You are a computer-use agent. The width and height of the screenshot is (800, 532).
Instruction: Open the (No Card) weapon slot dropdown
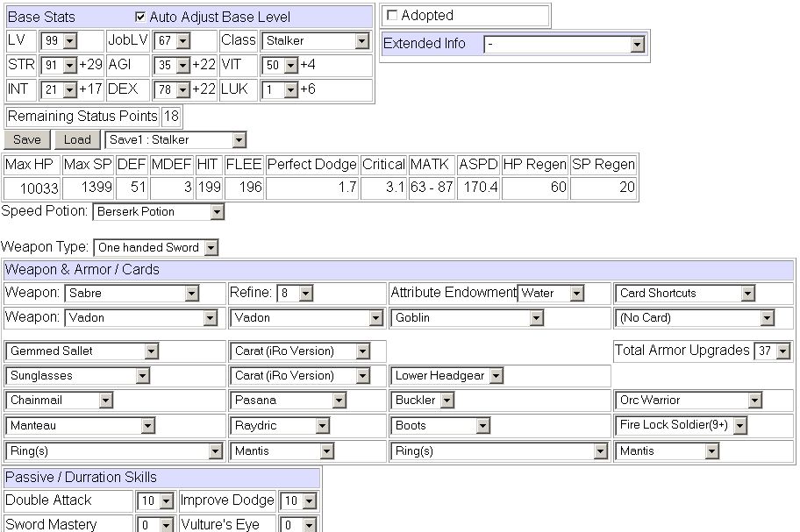pyautogui.click(x=695, y=318)
